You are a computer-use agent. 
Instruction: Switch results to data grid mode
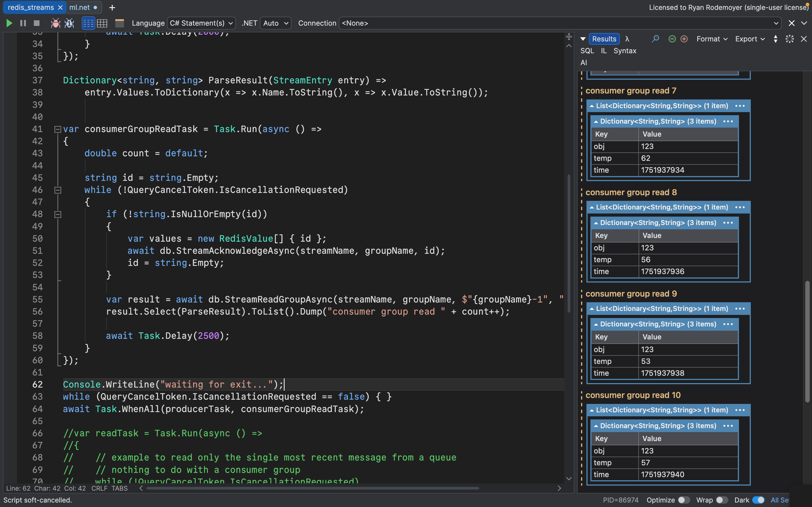coord(102,23)
